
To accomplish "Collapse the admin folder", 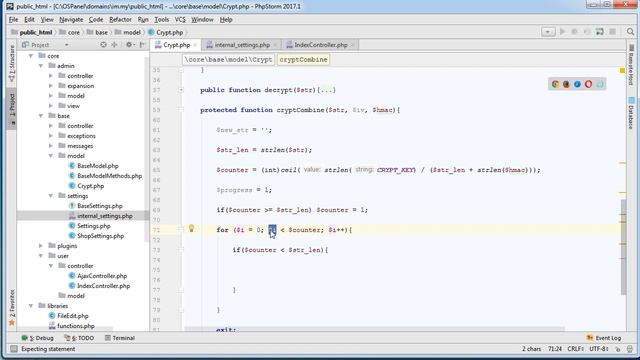I will tap(41, 66).
